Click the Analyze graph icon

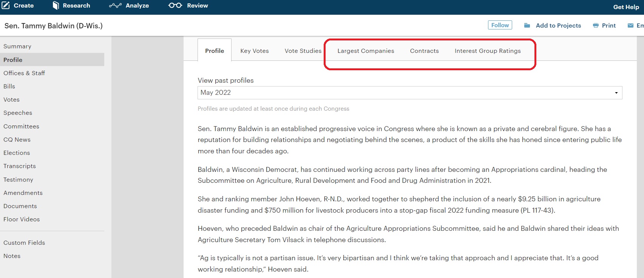(115, 6)
